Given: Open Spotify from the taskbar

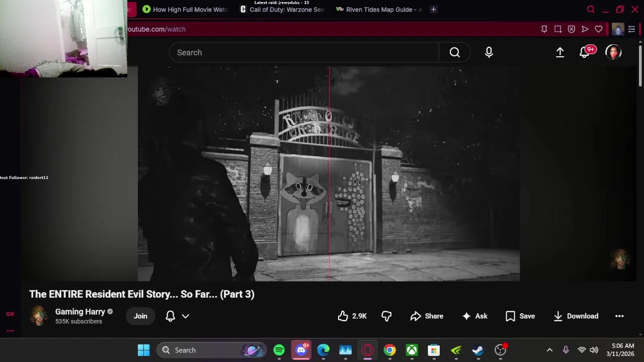Looking at the screenshot, I should [279, 350].
